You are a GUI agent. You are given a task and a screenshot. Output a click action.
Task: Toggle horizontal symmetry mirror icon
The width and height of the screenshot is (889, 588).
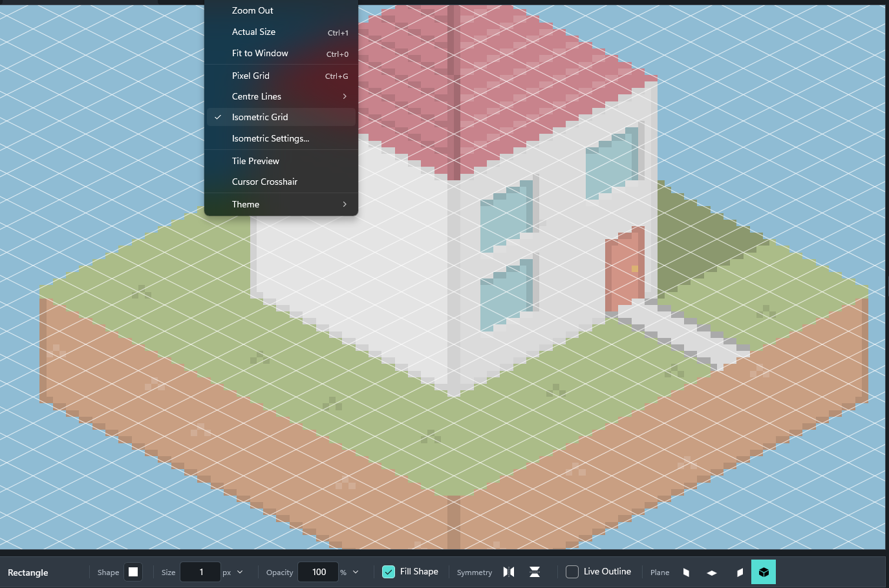509,572
